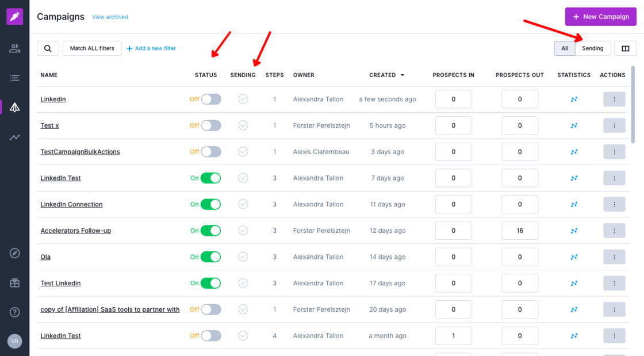
Task: Click sending check icon for Linkedin campaign
Action: (243, 99)
